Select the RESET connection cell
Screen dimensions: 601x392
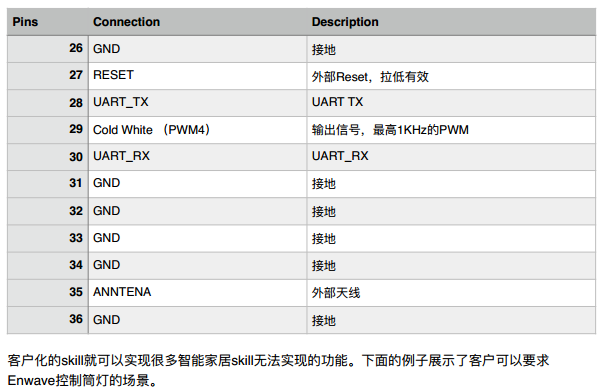(x=197, y=76)
